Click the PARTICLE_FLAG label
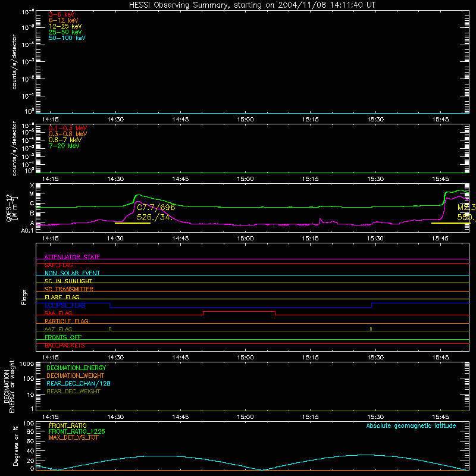The image size is (476, 476). [x=67, y=321]
